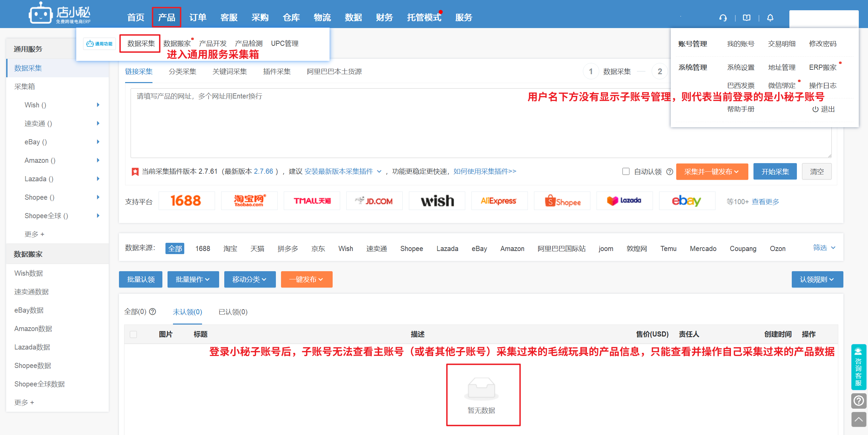
Task: Open the 采集并一键发布 dropdown
Action: pos(712,172)
